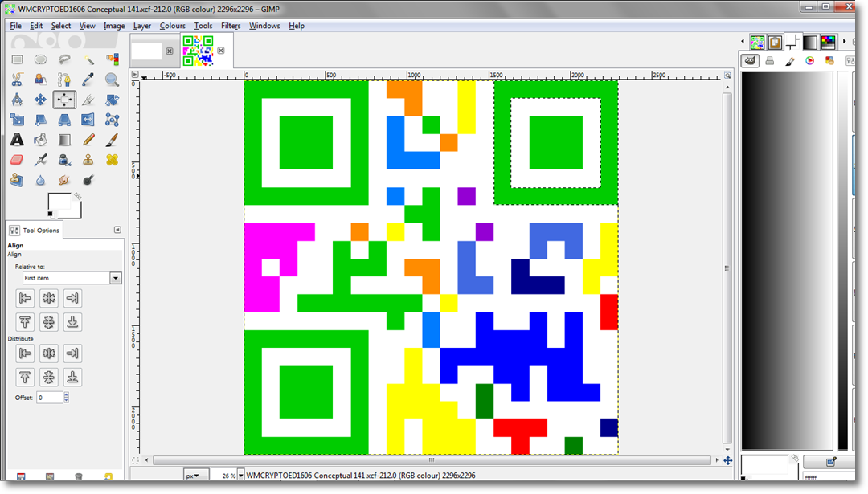
Task: Choose the Pencil tool
Action: click(88, 140)
